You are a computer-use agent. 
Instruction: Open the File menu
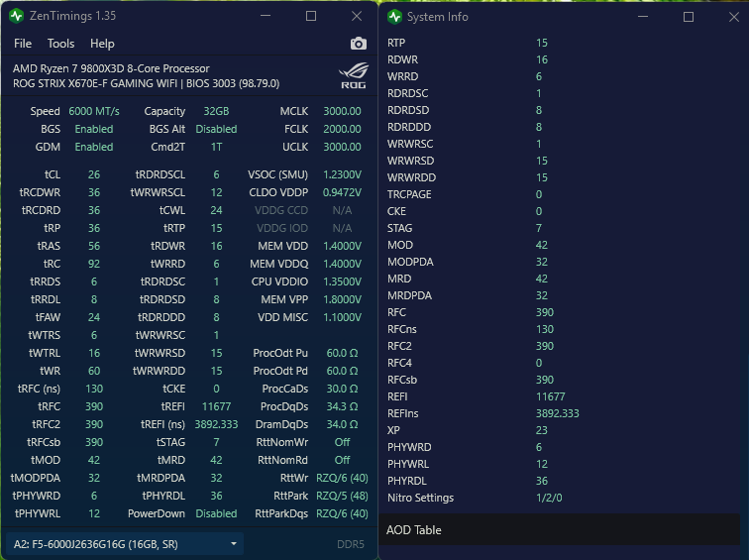(23, 44)
